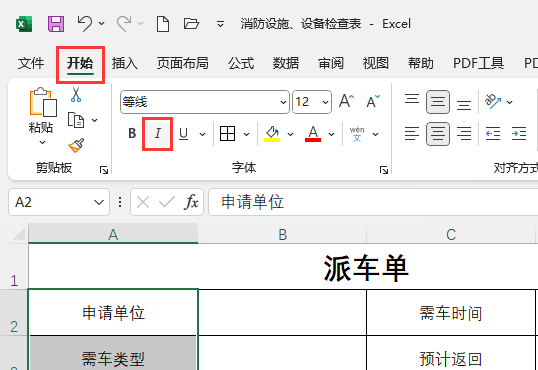Open the 文件 tab
The height and width of the screenshot is (370, 538).
click(31, 63)
